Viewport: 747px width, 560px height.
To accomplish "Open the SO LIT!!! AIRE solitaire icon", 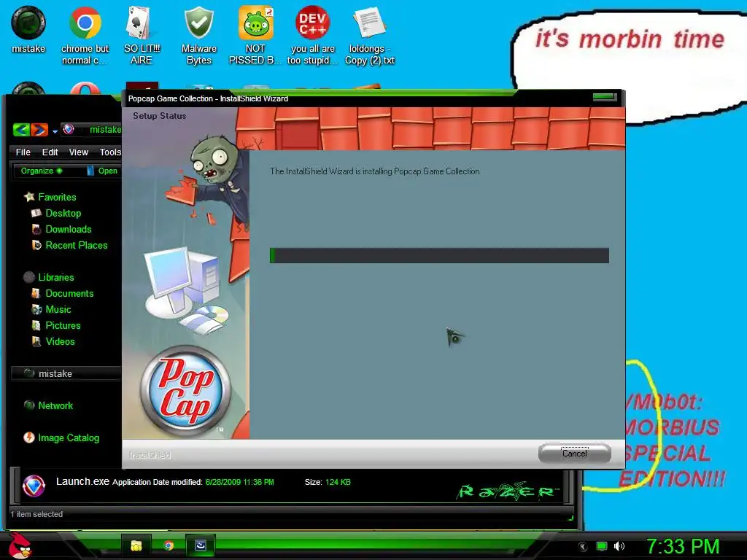I will click(x=141, y=35).
